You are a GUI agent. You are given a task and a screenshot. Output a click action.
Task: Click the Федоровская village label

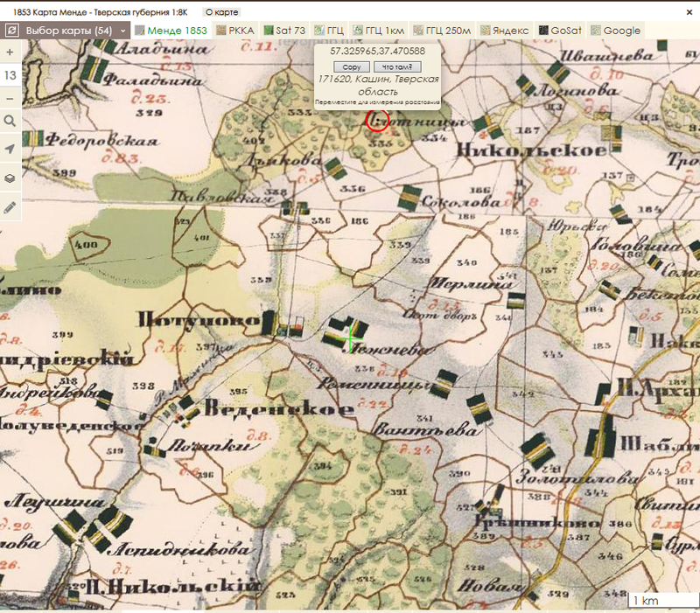tap(101, 141)
